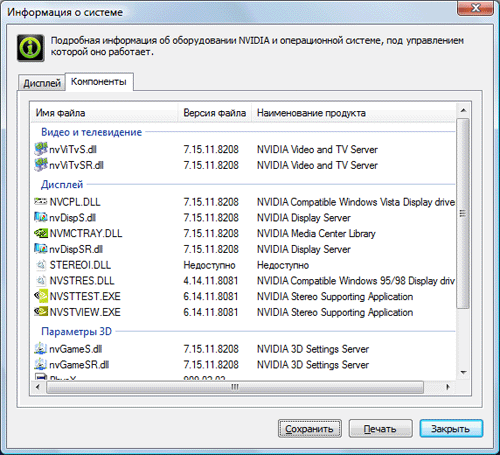Viewport: 500px width, 455px height.
Task: Click NVIDIA Display Server text for nvDispS.dll
Action: [x=304, y=217]
